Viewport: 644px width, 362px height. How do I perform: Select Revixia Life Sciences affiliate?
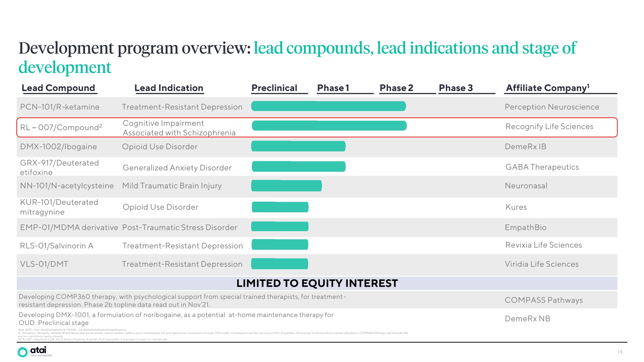click(x=543, y=245)
